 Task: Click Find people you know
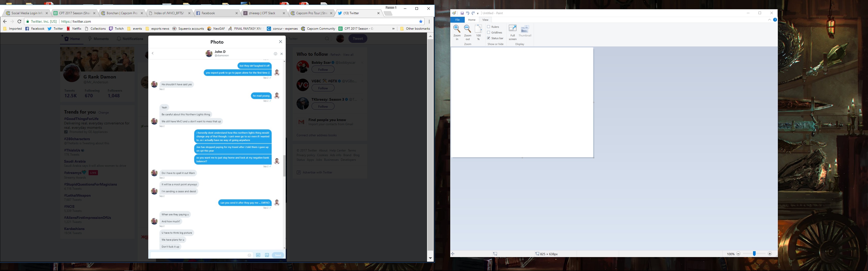(327, 120)
